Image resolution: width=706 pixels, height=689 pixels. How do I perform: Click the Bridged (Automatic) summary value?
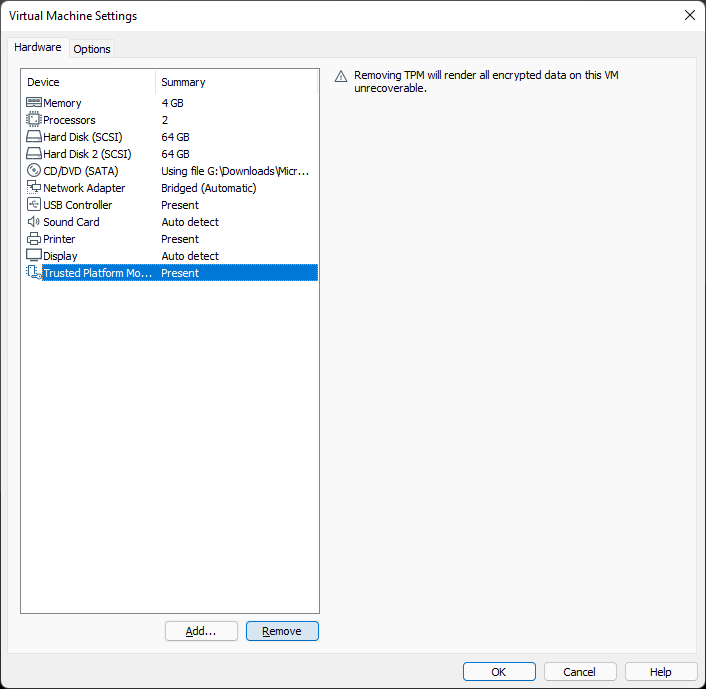(209, 188)
